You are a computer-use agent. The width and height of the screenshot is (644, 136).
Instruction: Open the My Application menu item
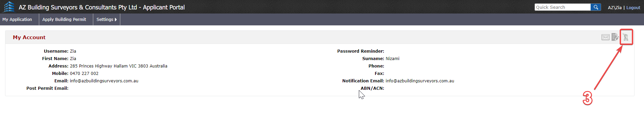[x=17, y=20]
